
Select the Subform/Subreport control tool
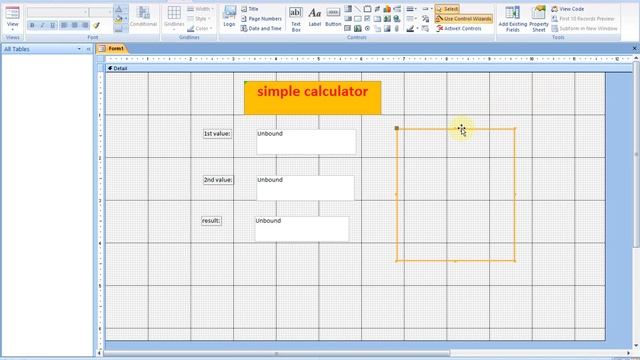click(x=347, y=28)
